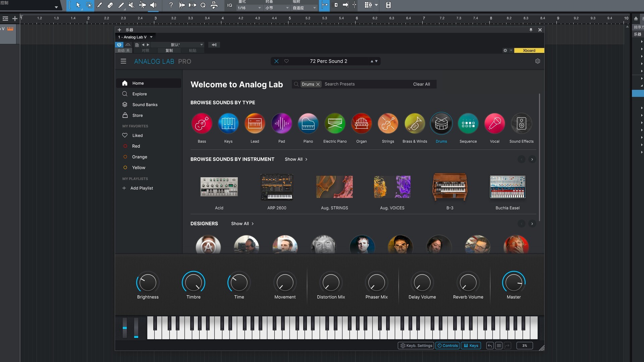The height and width of the screenshot is (362, 644).
Task: Go to next instruments page arrow
Action: coord(532,159)
